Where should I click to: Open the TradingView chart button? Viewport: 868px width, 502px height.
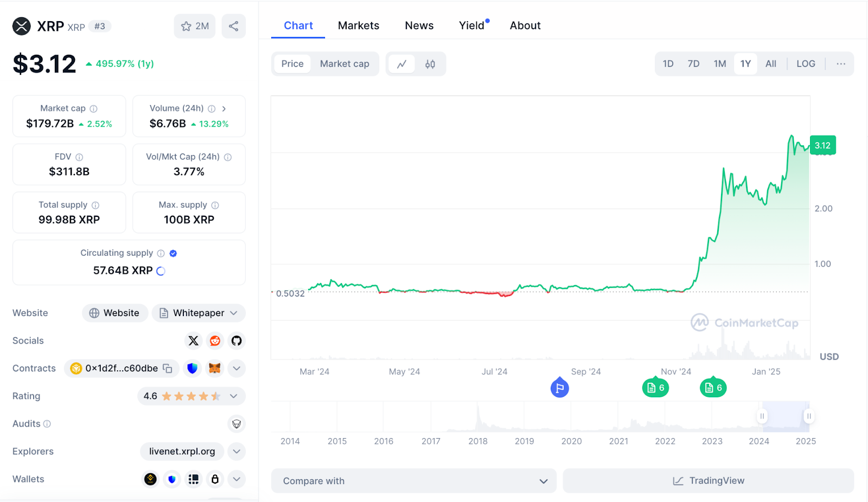pyautogui.click(x=709, y=481)
